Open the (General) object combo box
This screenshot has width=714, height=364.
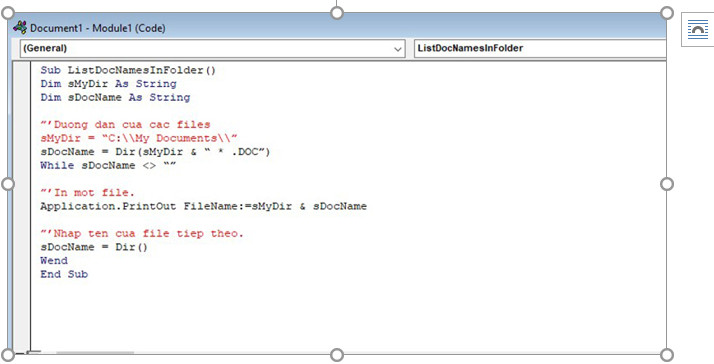click(x=212, y=48)
